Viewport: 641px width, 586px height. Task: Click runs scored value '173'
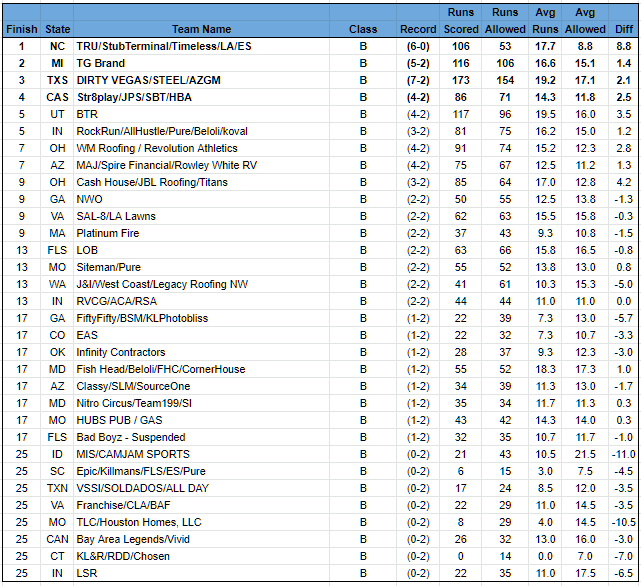pyautogui.click(x=461, y=80)
